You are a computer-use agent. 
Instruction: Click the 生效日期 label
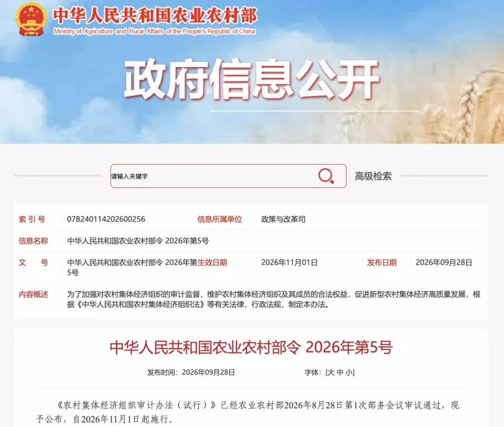click(x=212, y=262)
